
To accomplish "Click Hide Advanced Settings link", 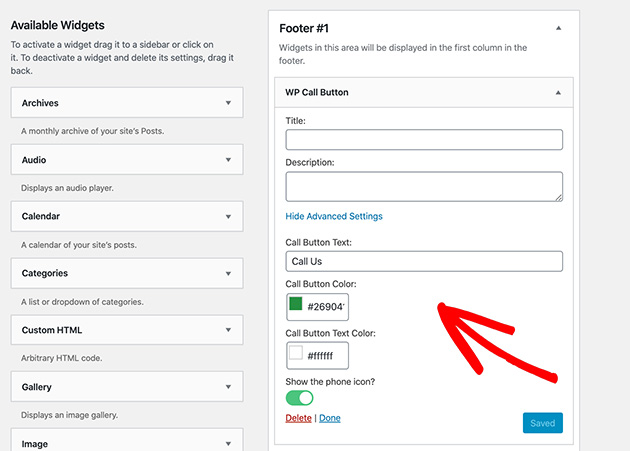I will (x=334, y=216).
